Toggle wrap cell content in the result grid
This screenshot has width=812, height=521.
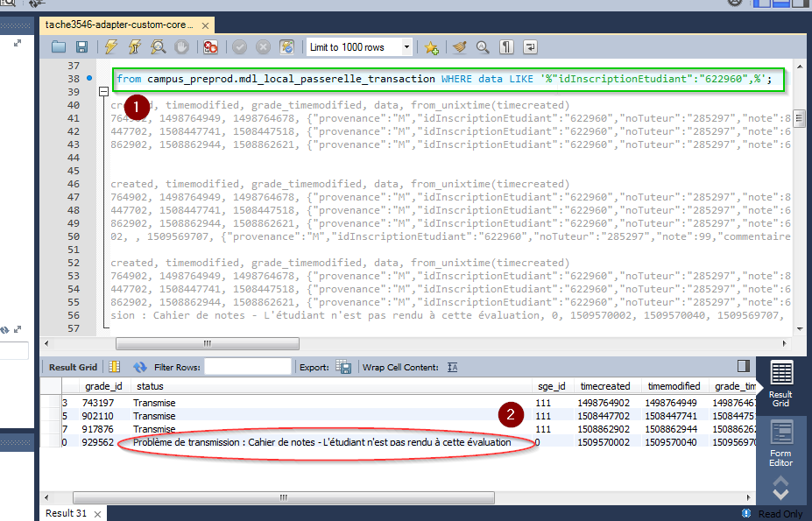click(452, 367)
